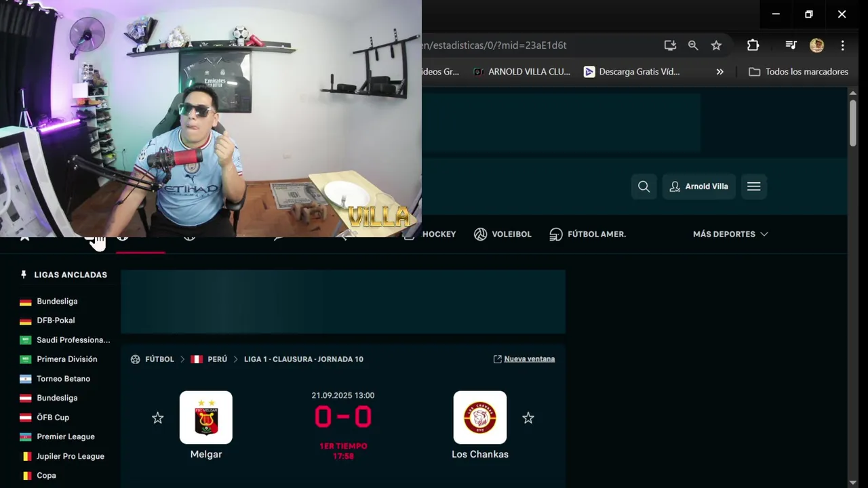Click the search magnifier button on the site

point(644,186)
